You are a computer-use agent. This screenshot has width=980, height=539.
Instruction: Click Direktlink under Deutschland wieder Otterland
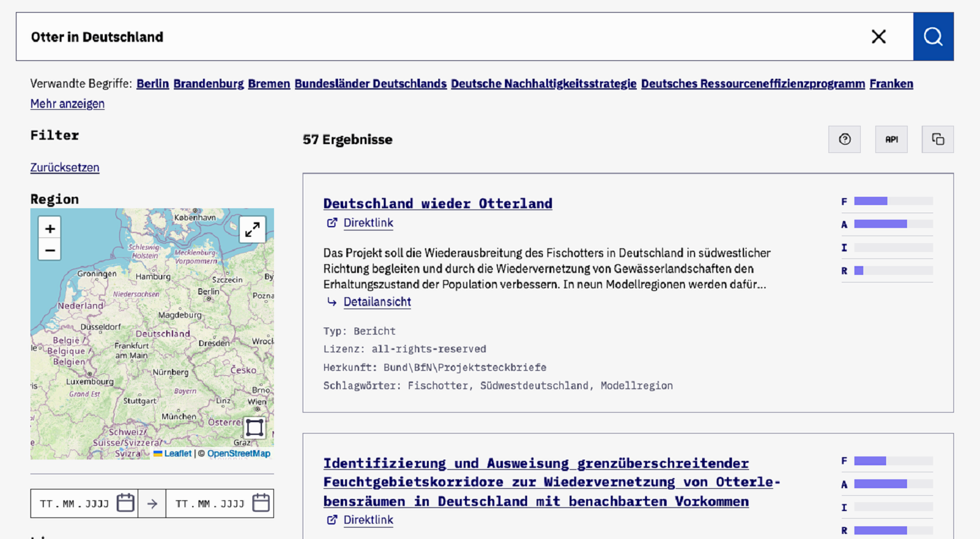[368, 223]
